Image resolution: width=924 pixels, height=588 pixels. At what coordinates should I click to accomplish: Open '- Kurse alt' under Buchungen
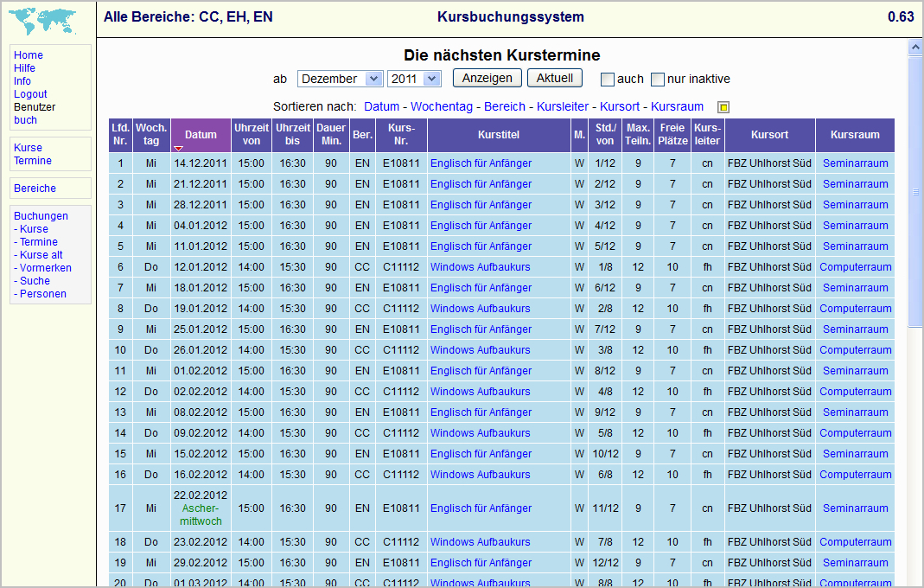(x=38, y=255)
